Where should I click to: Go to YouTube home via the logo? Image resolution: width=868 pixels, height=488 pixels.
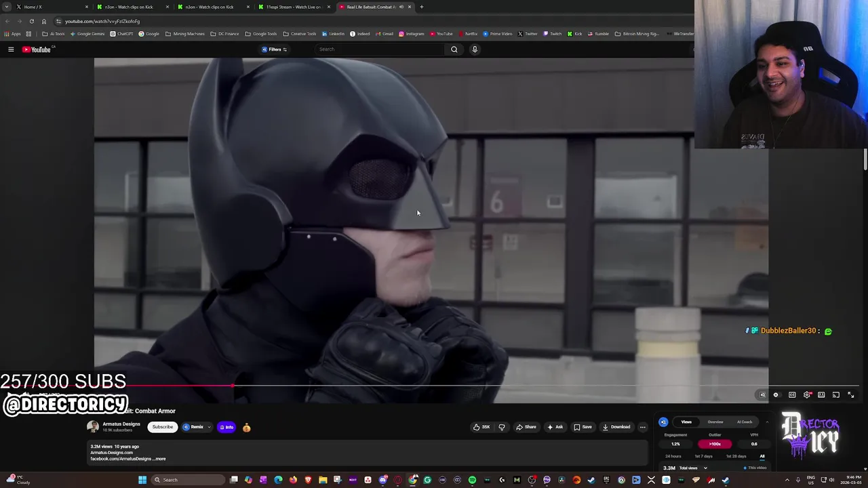pyautogui.click(x=38, y=49)
